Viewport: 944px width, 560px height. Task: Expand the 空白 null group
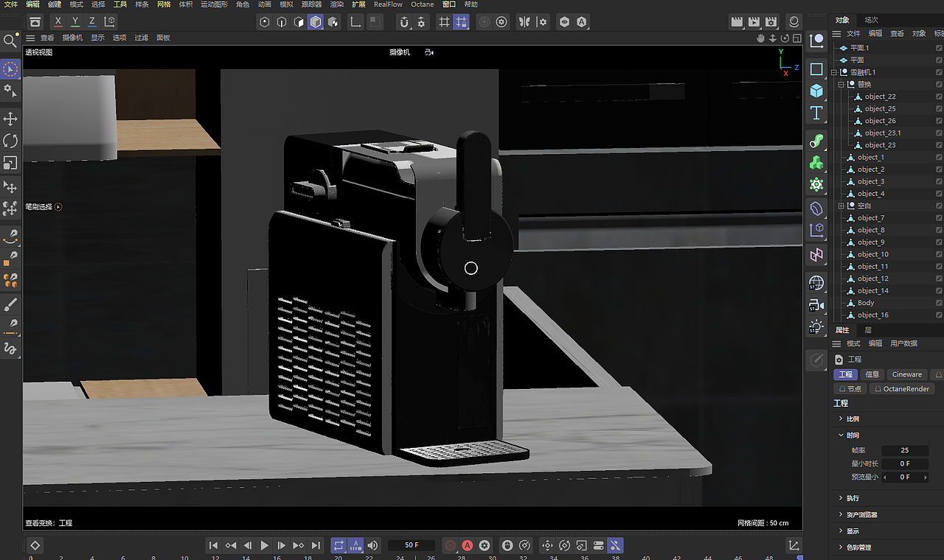tap(841, 206)
